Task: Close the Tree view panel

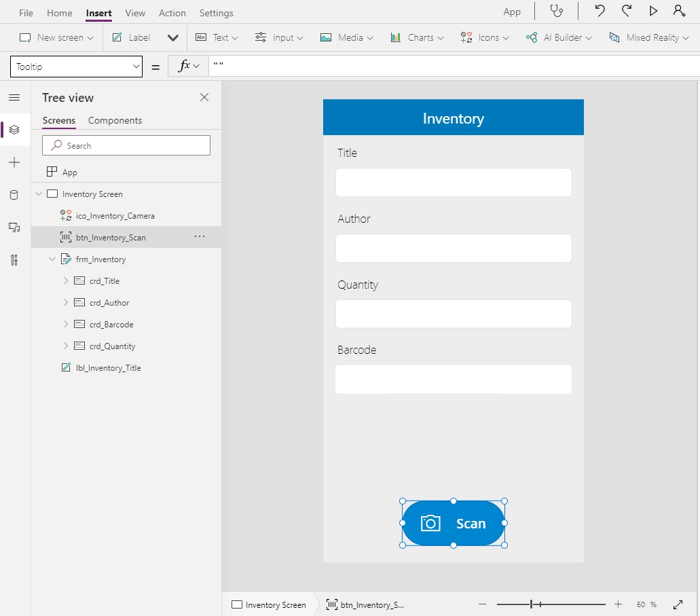Action: tap(204, 97)
